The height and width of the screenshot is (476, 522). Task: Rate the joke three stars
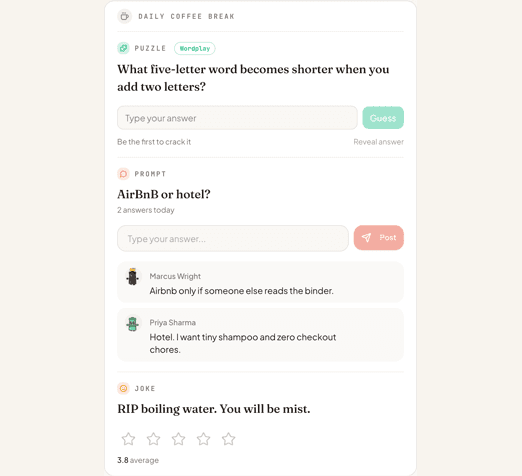point(178,439)
